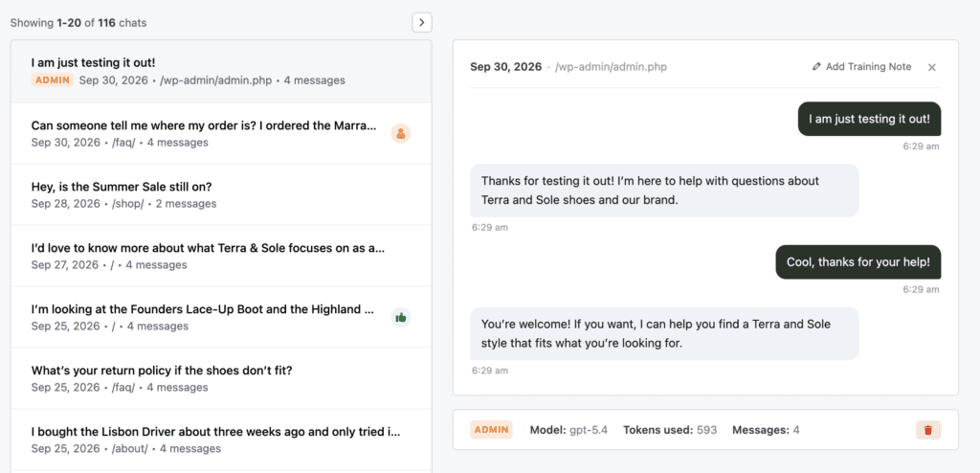The width and height of the screenshot is (980, 473).
Task: Click the orange person icon on order chat
Action: point(401,133)
